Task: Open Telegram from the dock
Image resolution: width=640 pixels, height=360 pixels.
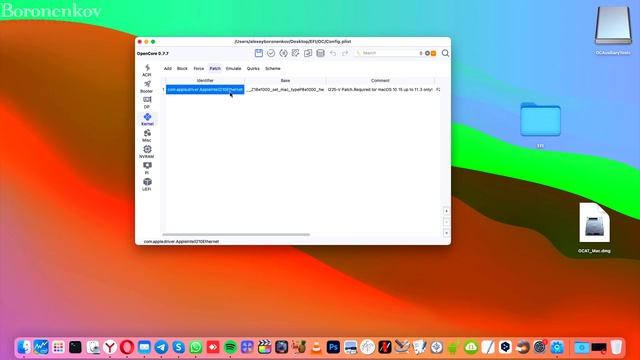Action: [161, 347]
